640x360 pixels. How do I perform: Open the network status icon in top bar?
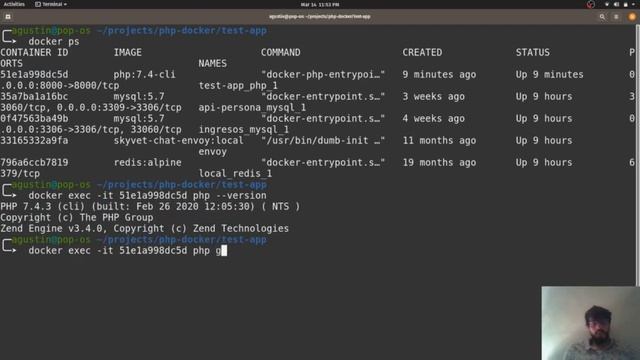click(x=607, y=4)
